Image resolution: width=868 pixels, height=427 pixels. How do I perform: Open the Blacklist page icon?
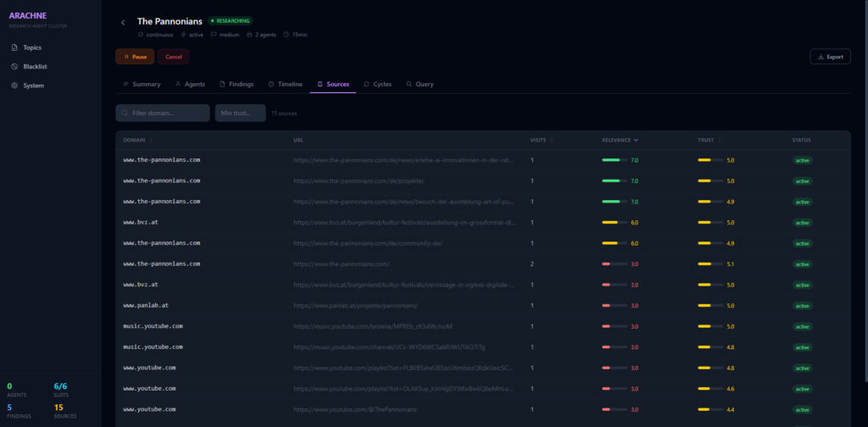coord(14,66)
